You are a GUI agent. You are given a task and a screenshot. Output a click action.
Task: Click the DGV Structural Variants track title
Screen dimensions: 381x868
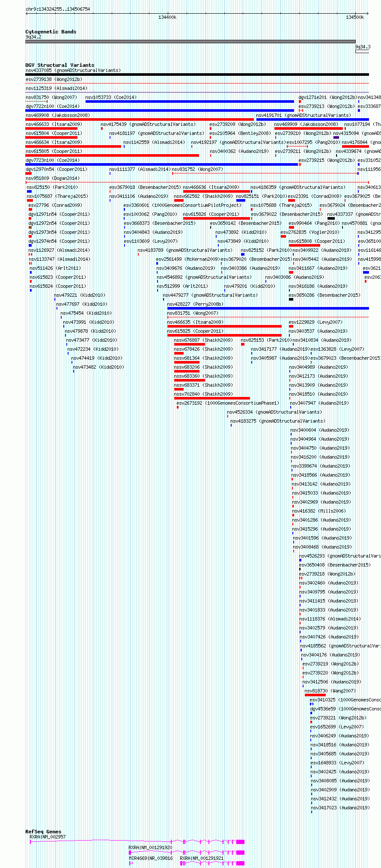pos(60,65)
